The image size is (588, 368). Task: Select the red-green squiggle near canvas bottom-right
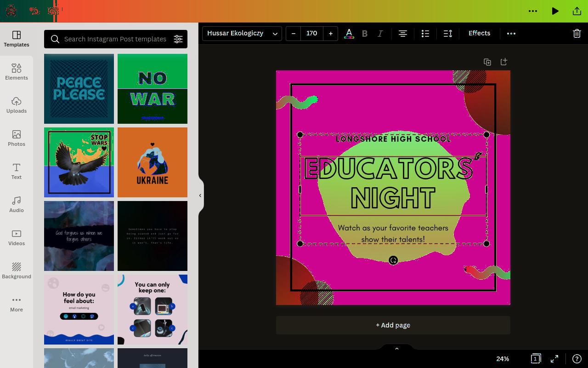487,272
